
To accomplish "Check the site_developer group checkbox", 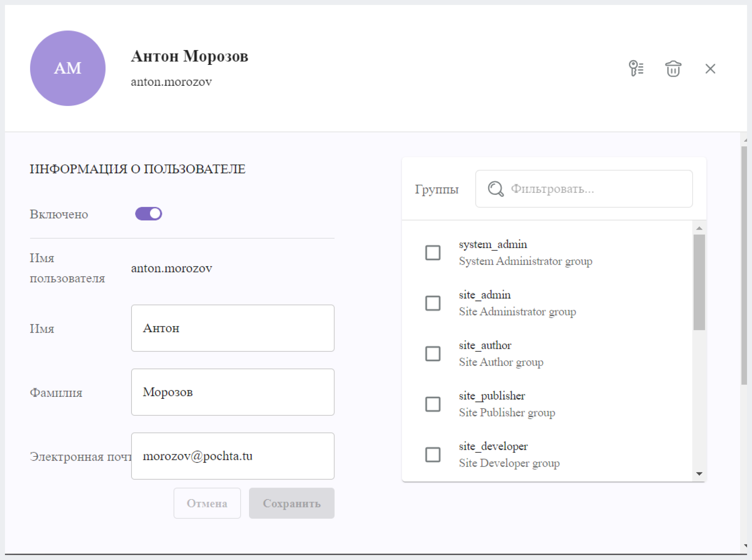I will (433, 454).
